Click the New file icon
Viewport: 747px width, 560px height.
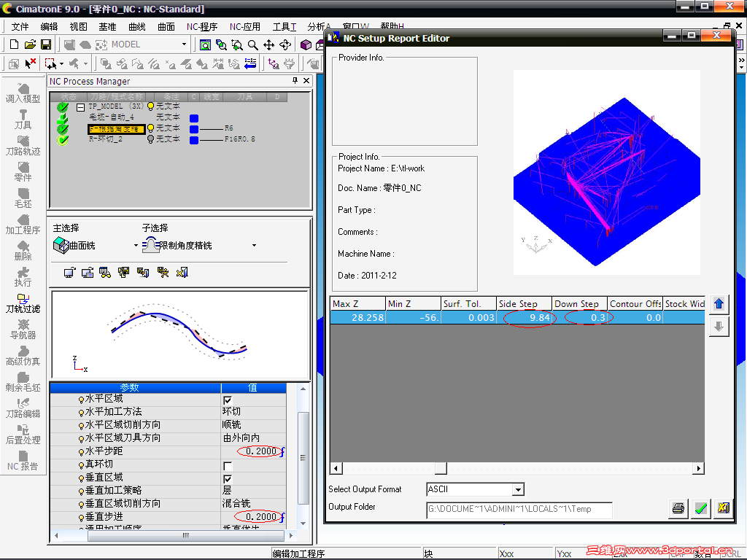[x=15, y=44]
